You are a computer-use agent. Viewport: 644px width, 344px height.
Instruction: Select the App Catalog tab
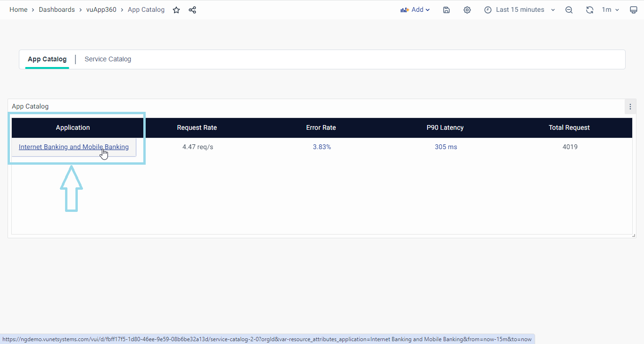[47, 59]
